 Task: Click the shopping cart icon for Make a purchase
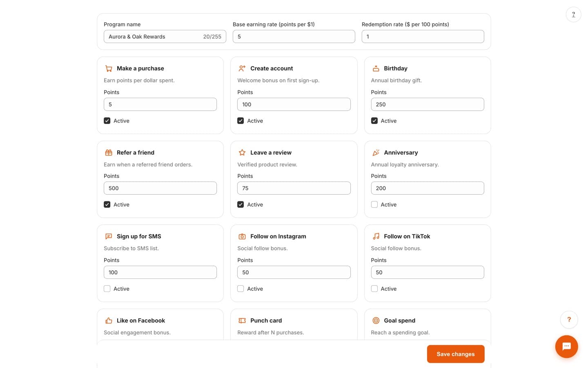(x=109, y=69)
